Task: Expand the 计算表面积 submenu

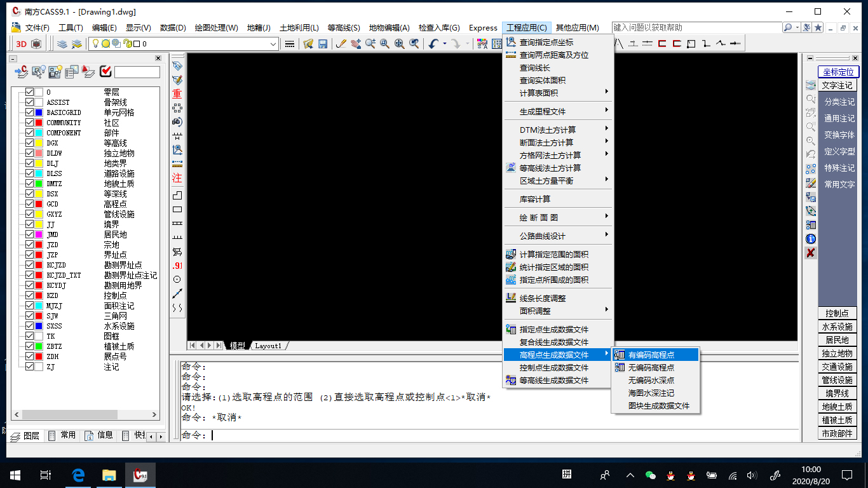Action: coord(558,93)
